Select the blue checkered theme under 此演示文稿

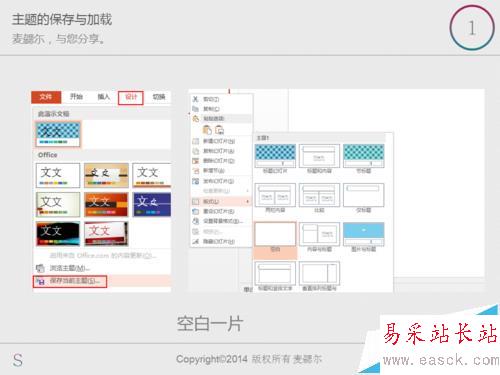pos(58,134)
